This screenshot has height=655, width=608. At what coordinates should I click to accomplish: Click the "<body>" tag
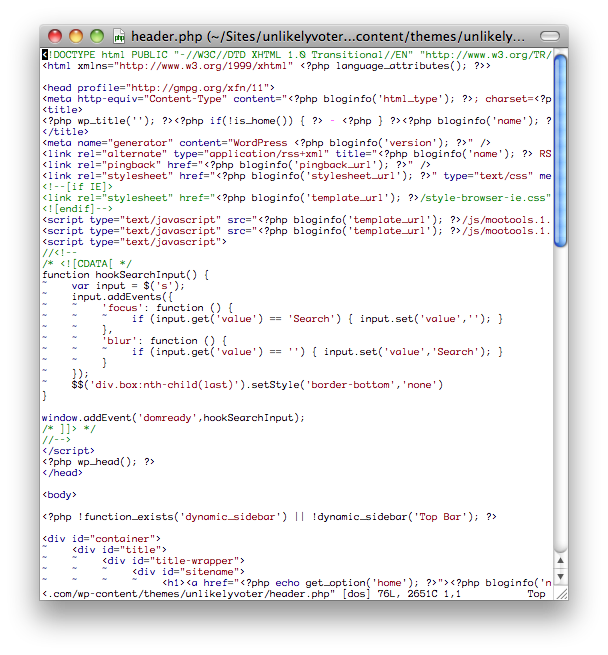coord(59,495)
